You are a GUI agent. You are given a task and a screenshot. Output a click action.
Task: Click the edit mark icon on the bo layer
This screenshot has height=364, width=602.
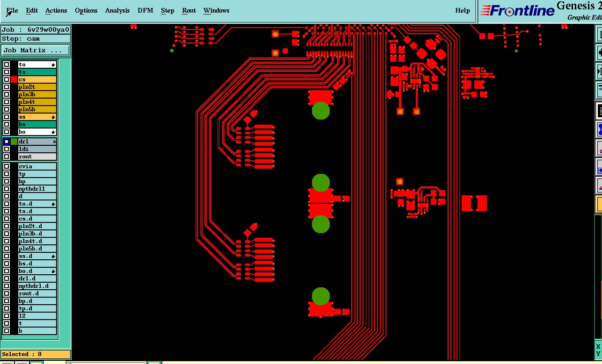click(x=54, y=132)
